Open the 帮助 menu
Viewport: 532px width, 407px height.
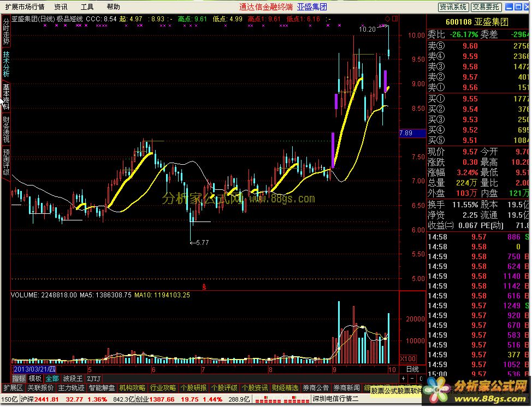tap(114, 7)
